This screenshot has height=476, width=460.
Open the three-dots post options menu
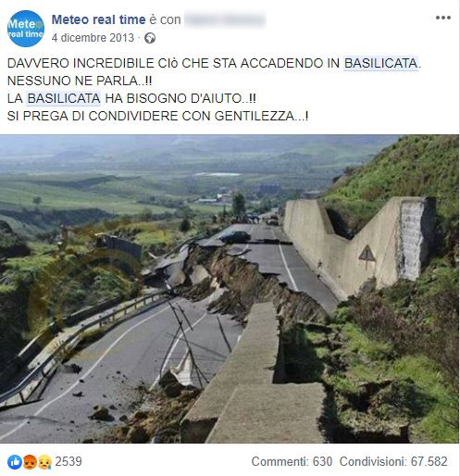443,18
